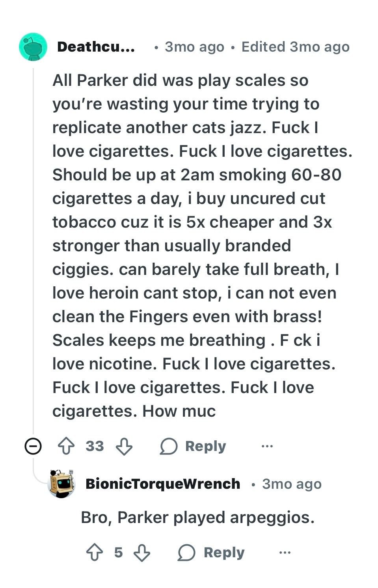378x588 pixels.
Task: Downvote the Deathcu comment about cigarettes
Action: 124,447
